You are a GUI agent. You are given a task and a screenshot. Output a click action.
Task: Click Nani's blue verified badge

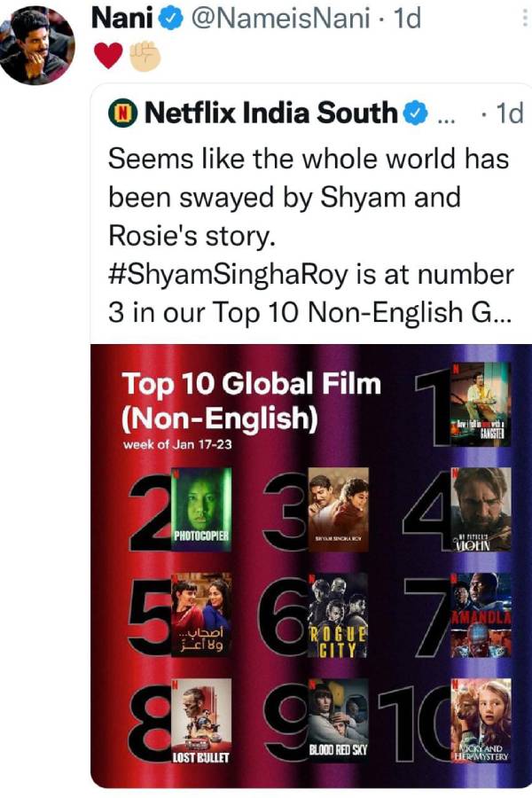171,19
